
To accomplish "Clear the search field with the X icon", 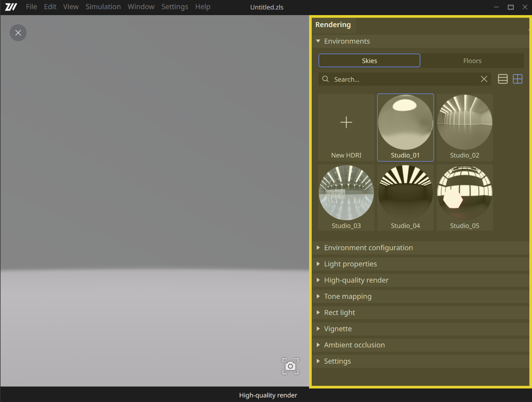I will tap(484, 79).
